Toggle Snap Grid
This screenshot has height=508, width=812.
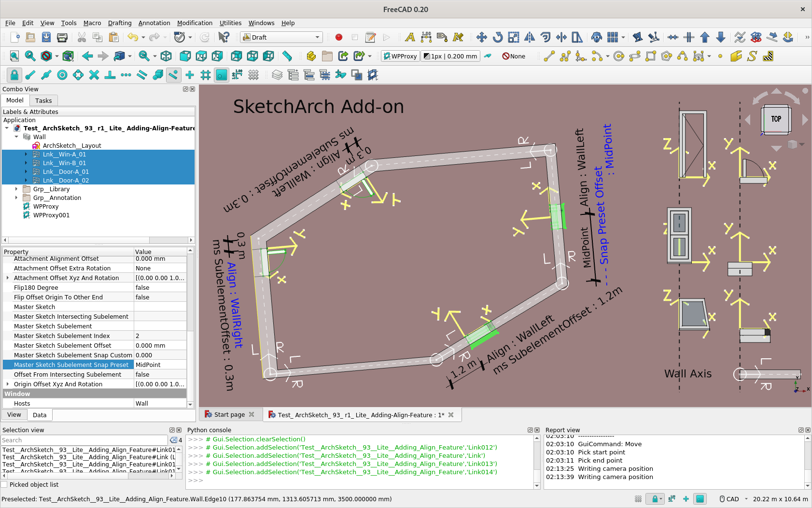[x=206, y=75]
